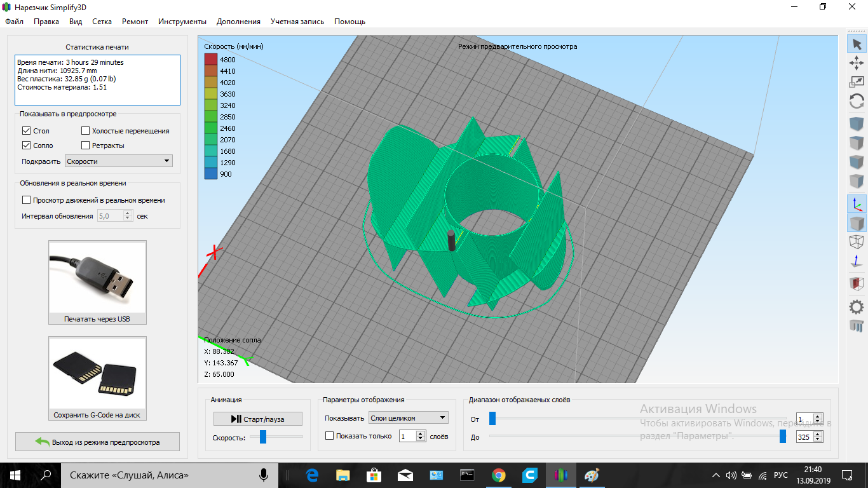Open the Инструменты menu
Image resolution: width=868 pixels, height=488 pixels.
(182, 22)
